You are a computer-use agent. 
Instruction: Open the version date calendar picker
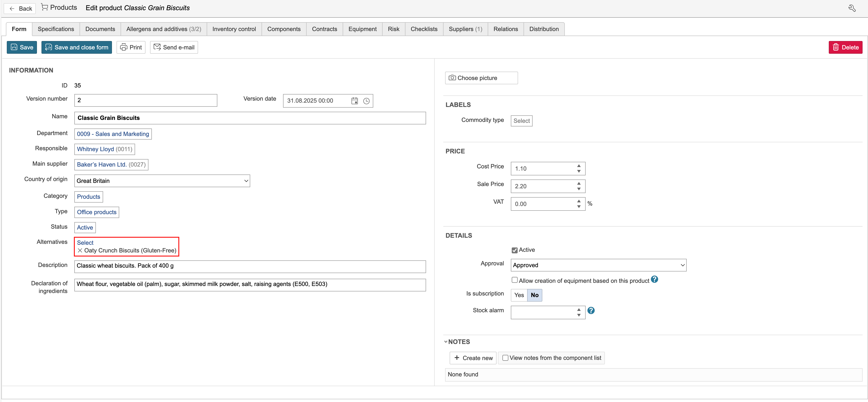pyautogui.click(x=354, y=101)
